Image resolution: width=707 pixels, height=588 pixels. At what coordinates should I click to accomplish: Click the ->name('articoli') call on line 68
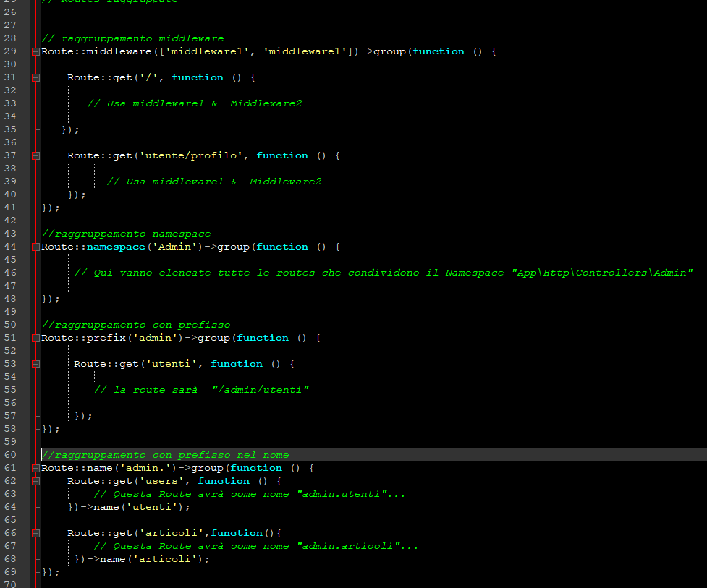pyautogui.click(x=148, y=559)
